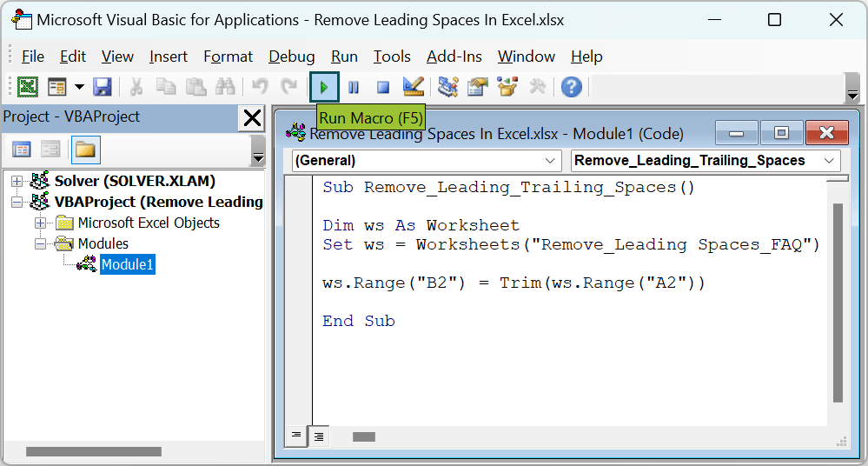Open the Format menu
Screen dimensions: 868x466
pos(228,57)
